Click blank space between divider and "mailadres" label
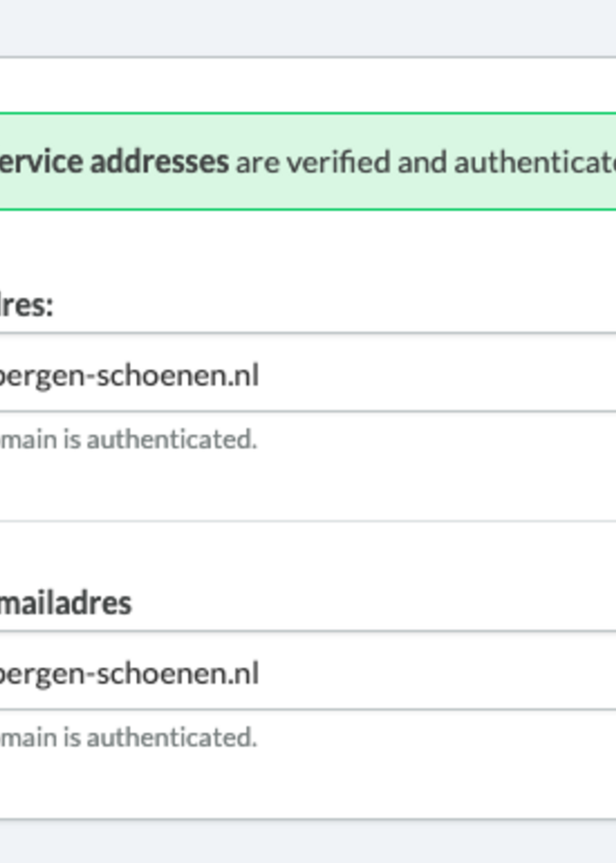Viewport: 616px width, 863px height. click(304, 554)
